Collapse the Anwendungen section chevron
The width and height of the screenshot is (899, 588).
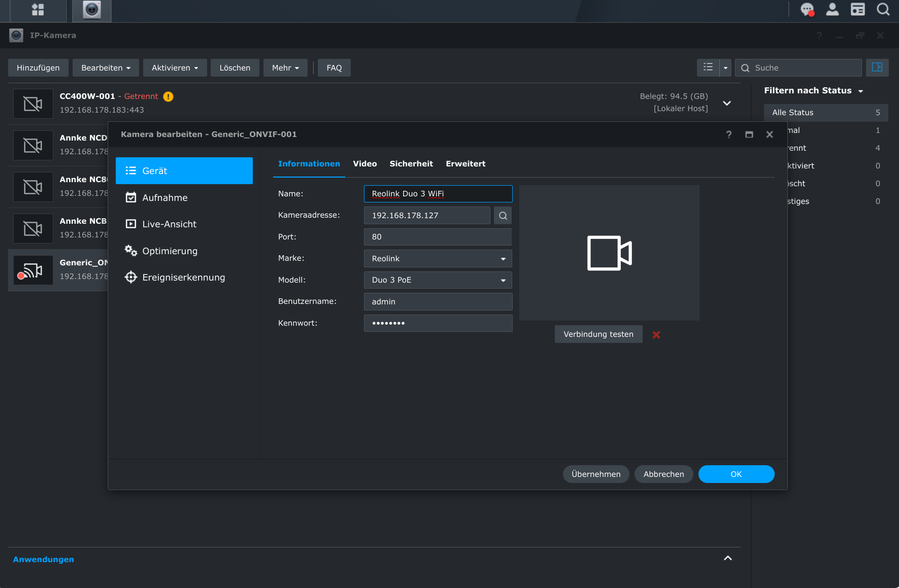point(727,558)
